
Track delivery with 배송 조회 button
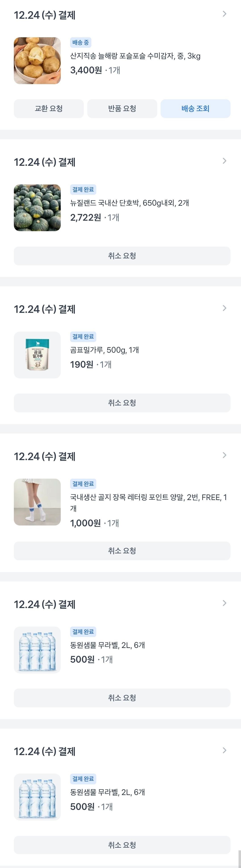click(x=195, y=108)
